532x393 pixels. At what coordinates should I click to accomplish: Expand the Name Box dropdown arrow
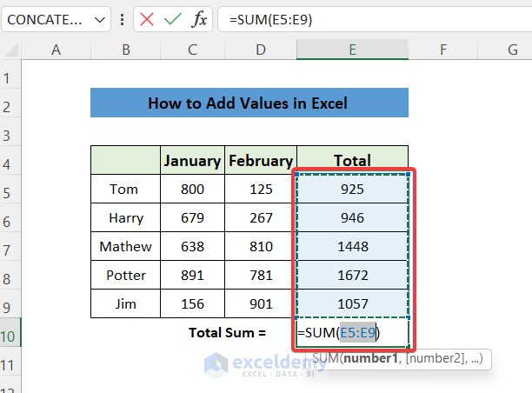pos(100,18)
